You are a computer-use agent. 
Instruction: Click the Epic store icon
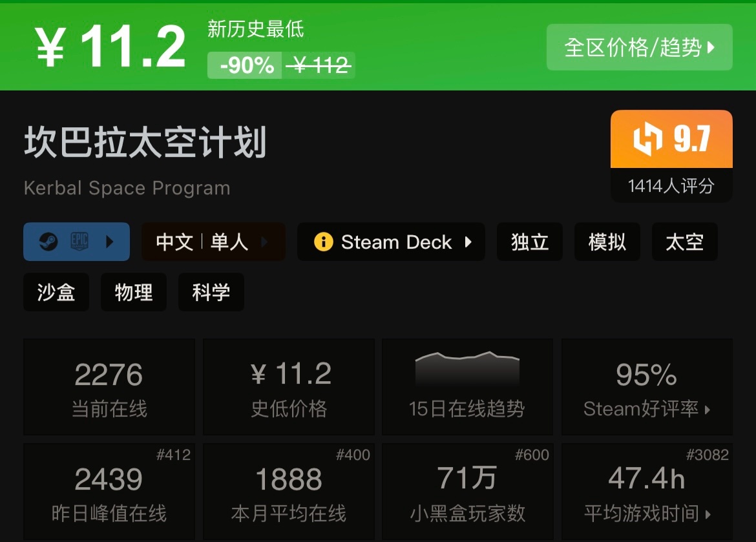79,241
